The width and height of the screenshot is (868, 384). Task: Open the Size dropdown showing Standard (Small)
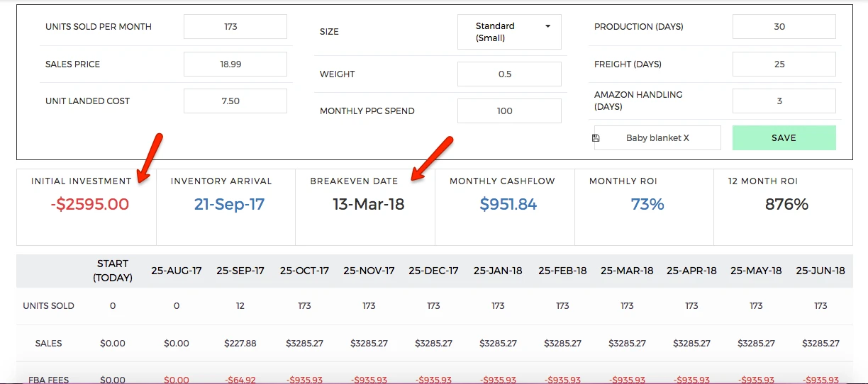coord(509,32)
